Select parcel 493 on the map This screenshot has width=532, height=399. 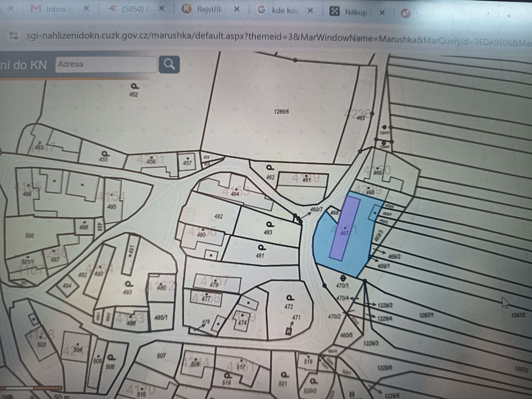[128, 292]
